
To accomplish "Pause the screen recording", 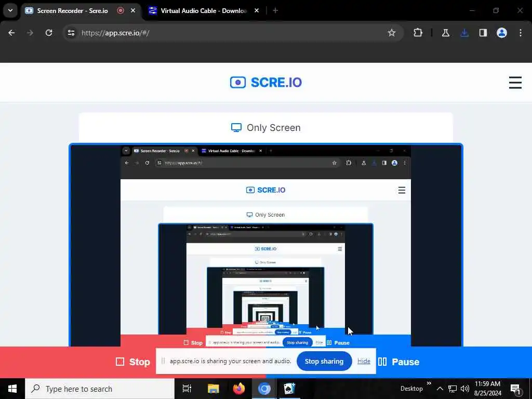I will 398,362.
